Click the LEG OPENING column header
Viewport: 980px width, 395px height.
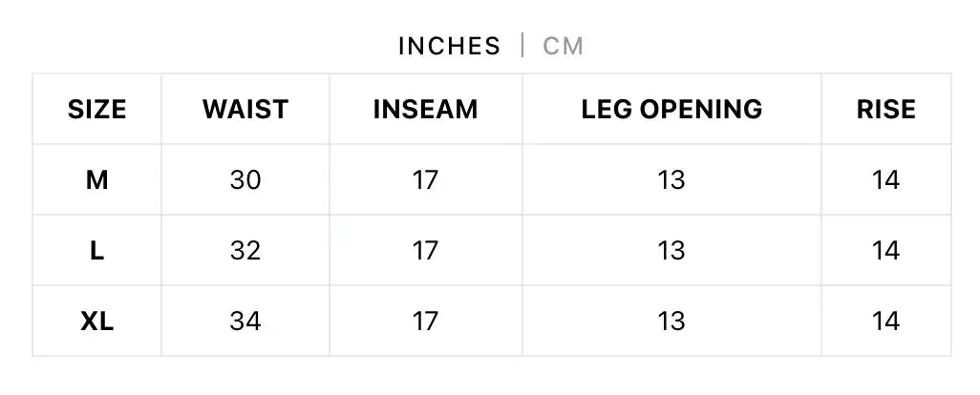pyautogui.click(x=671, y=109)
